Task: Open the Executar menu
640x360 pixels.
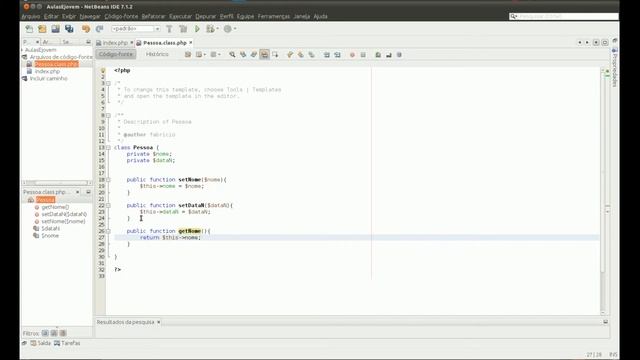Action: [180, 16]
